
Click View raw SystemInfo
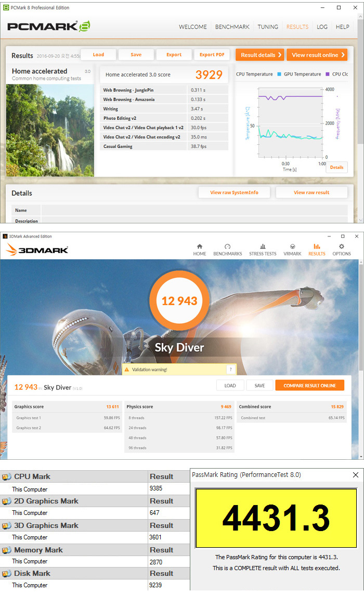234,193
